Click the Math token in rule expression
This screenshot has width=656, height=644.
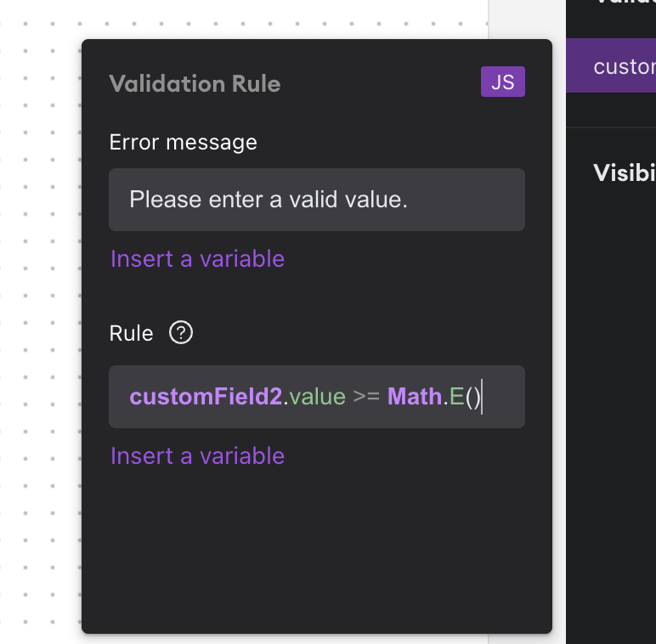[x=415, y=397]
